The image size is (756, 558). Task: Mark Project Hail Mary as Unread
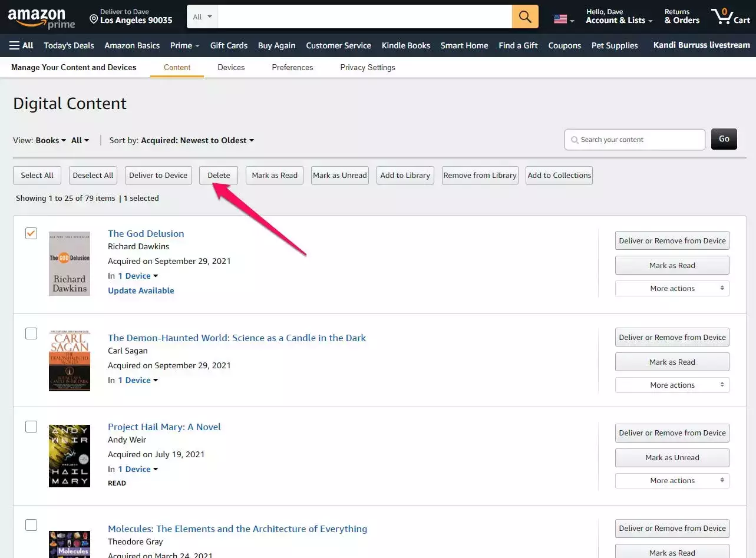point(672,457)
